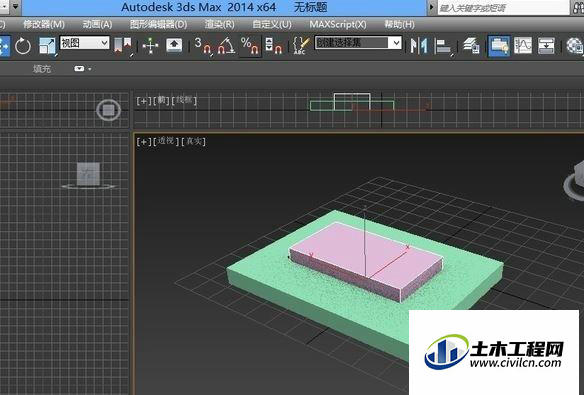Image resolution: width=584 pixels, height=395 pixels.
Task: Open the 帮助(H) menu
Action: pyautogui.click(x=399, y=25)
